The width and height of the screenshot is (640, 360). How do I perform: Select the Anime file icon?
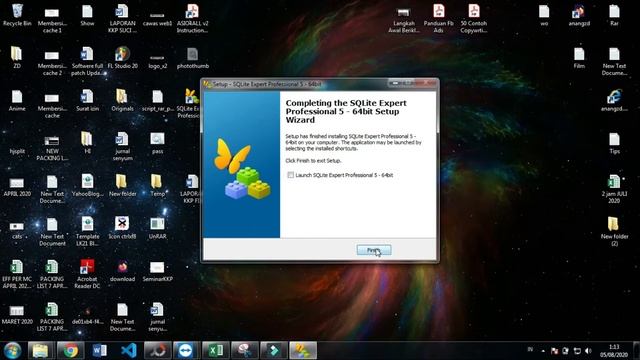click(17, 100)
